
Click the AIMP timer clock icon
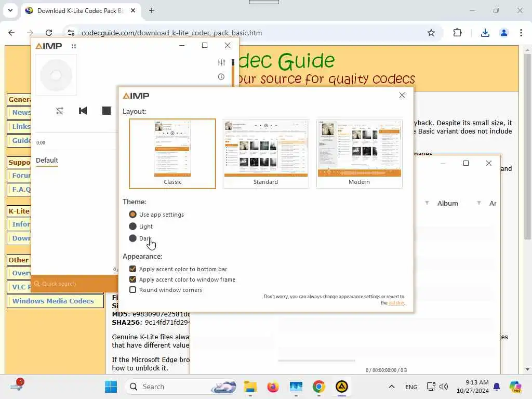pos(221,77)
